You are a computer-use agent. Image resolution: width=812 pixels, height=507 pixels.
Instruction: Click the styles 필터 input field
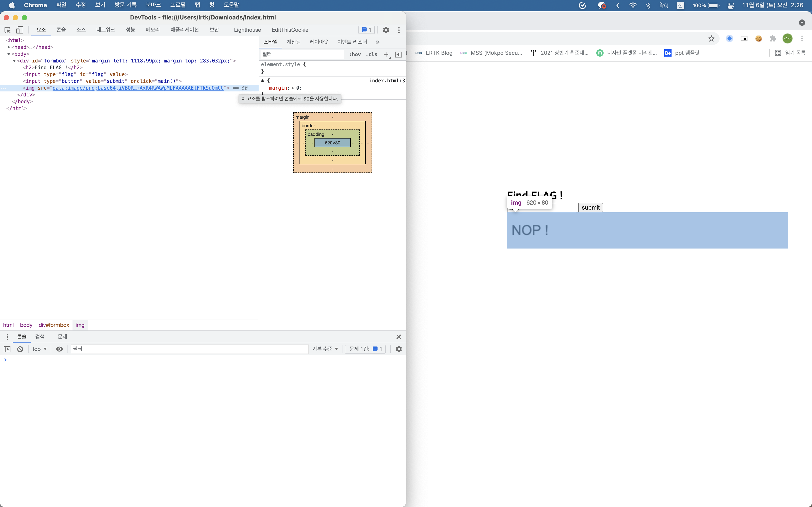pos(302,54)
